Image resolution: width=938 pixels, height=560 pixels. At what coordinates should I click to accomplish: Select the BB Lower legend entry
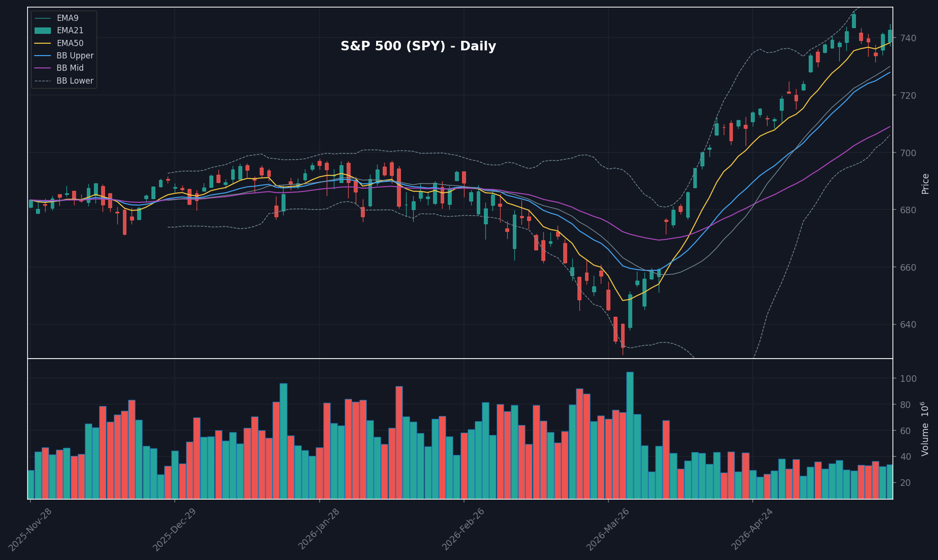point(64,81)
